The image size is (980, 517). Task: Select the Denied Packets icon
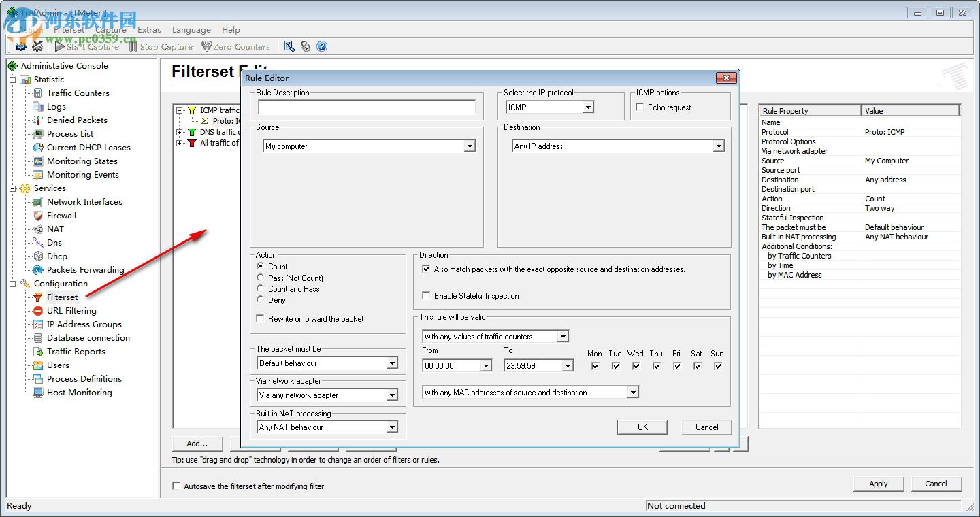tap(38, 120)
